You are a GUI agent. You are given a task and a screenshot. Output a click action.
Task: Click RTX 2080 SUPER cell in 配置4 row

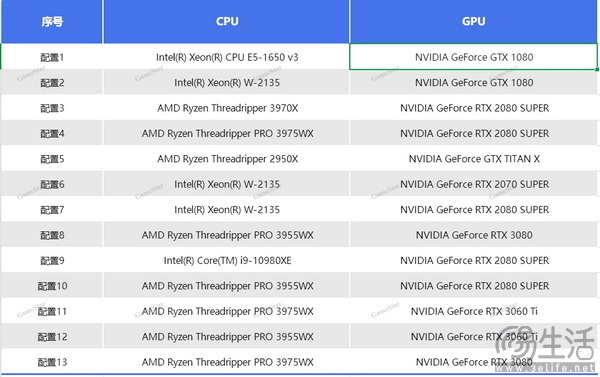pos(473,133)
